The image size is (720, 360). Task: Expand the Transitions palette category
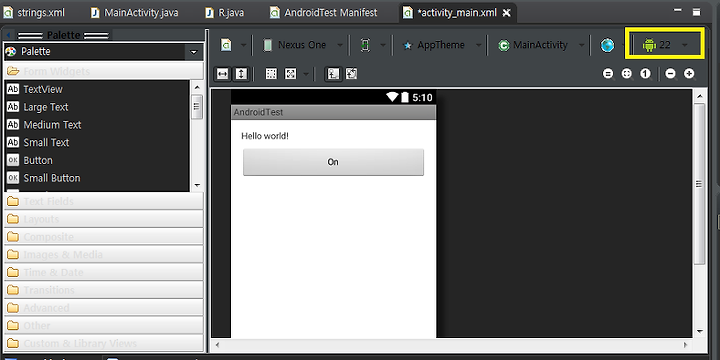click(x=104, y=290)
